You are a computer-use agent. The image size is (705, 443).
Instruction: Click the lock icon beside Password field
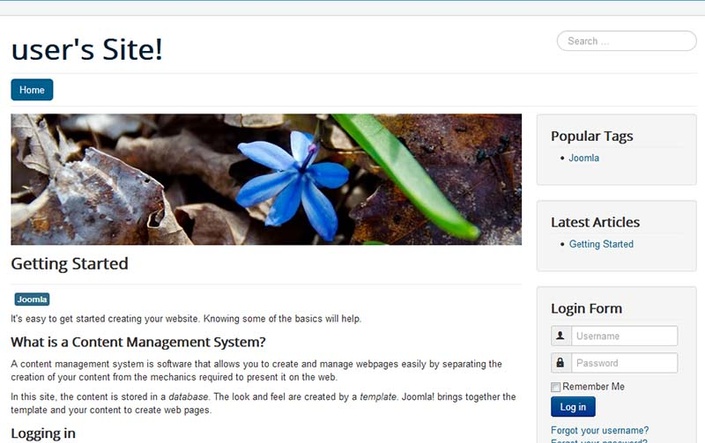pyautogui.click(x=561, y=363)
